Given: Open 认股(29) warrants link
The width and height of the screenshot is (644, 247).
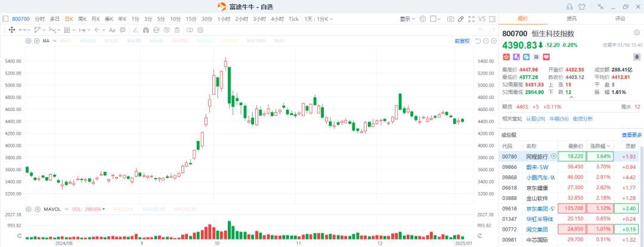Looking at the screenshot, I should click(x=537, y=119).
